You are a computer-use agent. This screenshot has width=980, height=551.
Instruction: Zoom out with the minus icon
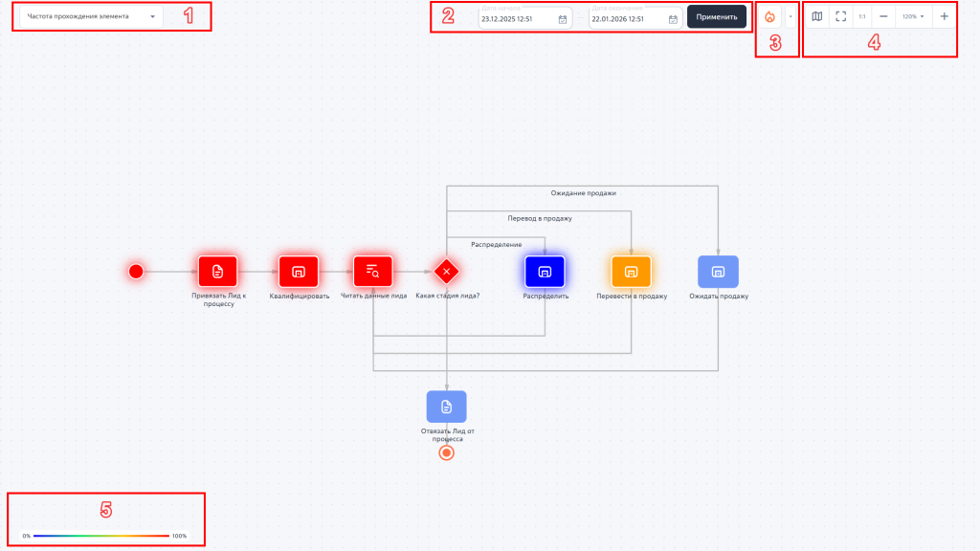click(883, 16)
